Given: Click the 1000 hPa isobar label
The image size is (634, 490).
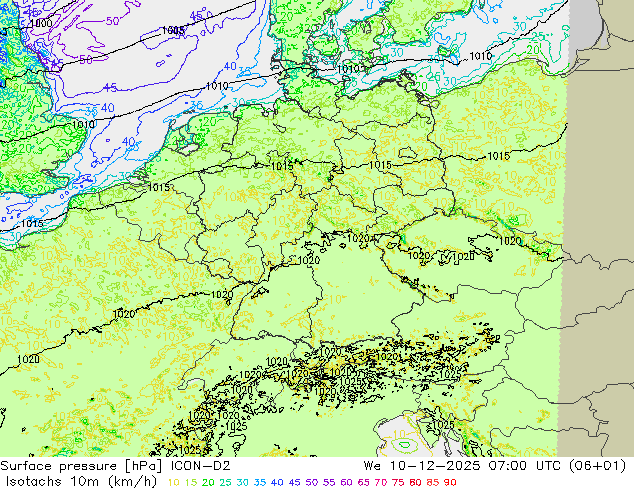Looking at the screenshot, I should click(41, 23).
